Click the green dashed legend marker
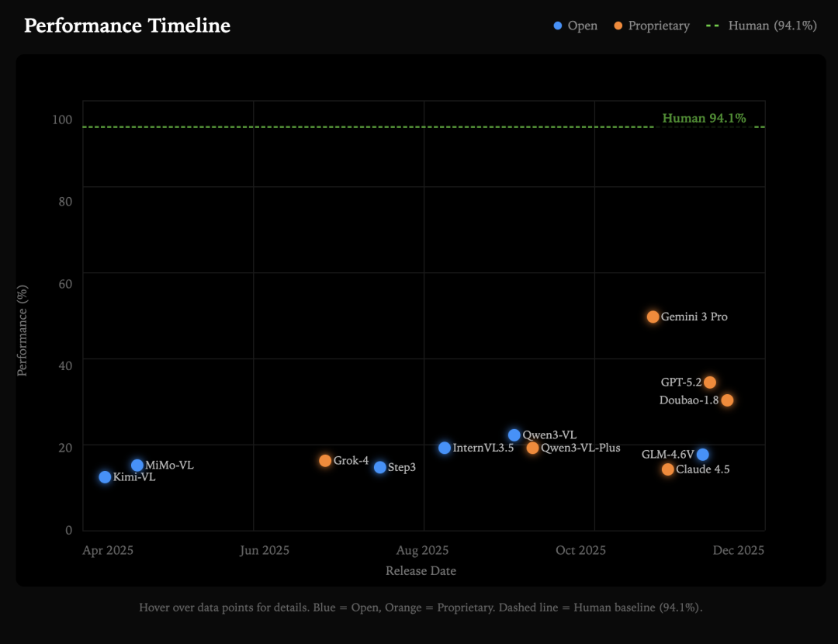The width and height of the screenshot is (838, 644). point(712,26)
